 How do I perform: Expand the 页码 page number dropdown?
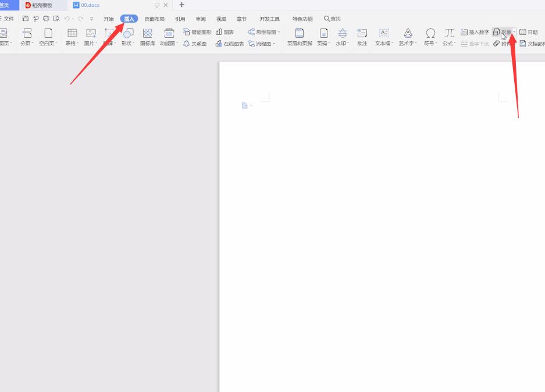(x=329, y=43)
